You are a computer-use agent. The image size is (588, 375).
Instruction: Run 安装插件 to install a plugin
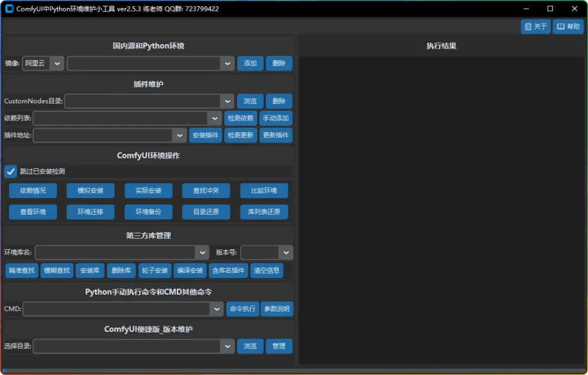tap(204, 135)
